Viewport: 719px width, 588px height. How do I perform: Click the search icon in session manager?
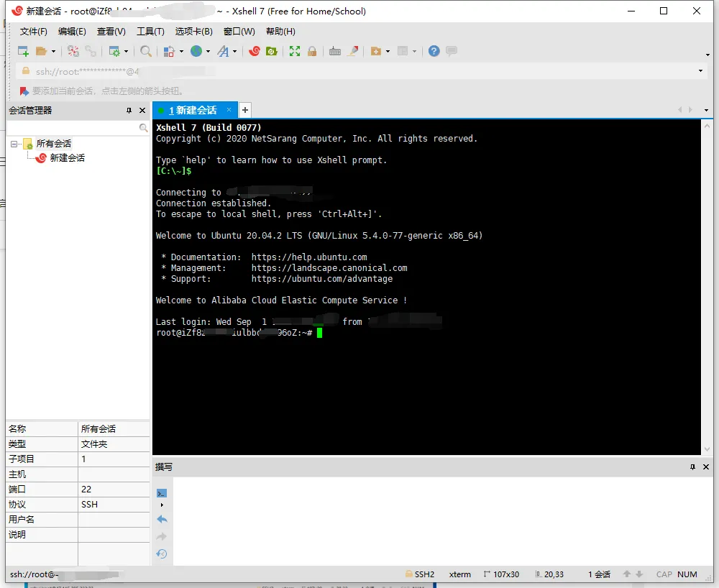point(144,128)
